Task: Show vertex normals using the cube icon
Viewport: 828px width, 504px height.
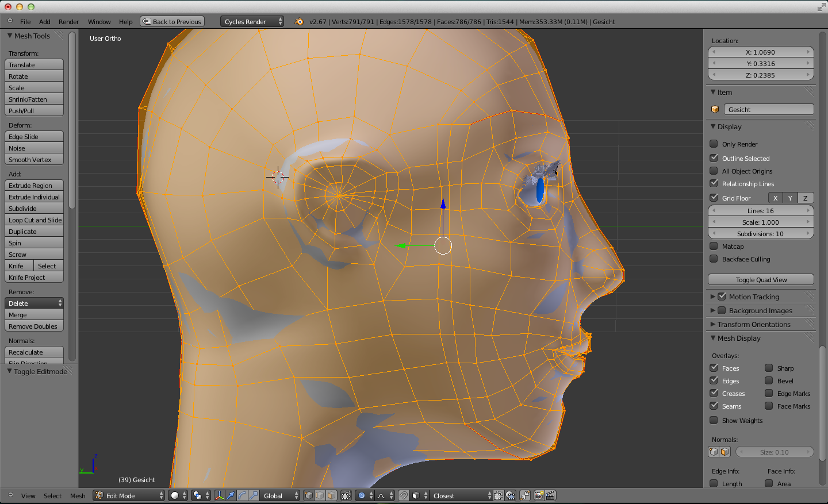Action: click(x=714, y=452)
